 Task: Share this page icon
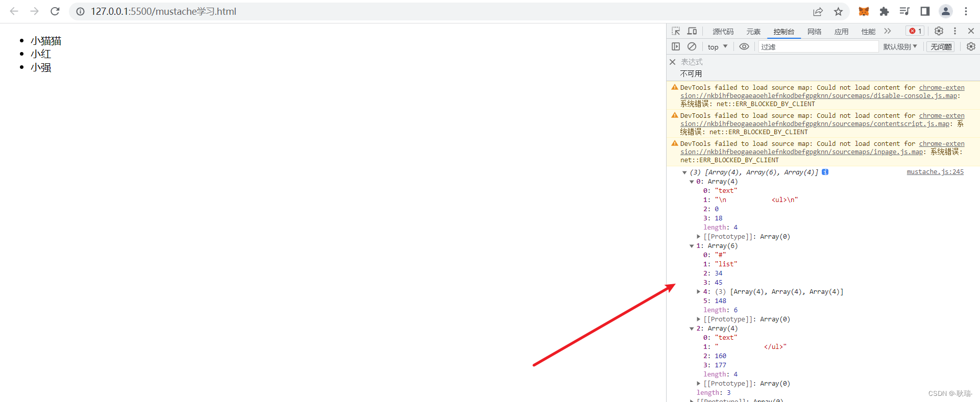pyautogui.click(x=818, y=11)
